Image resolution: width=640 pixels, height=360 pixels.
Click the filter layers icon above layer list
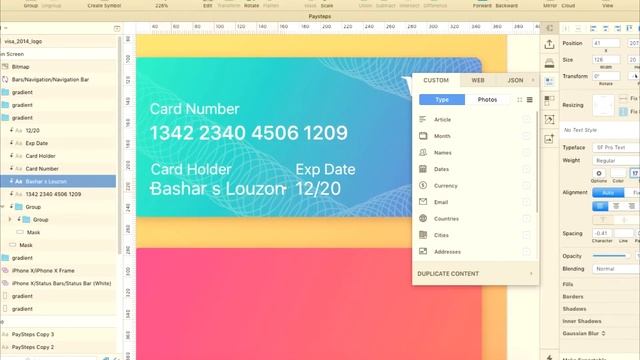tap(117, 28)
